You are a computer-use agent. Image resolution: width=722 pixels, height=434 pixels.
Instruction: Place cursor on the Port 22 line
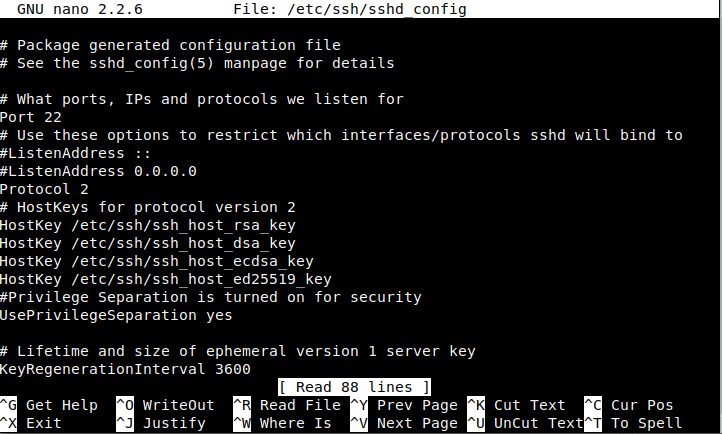[30, 117]
